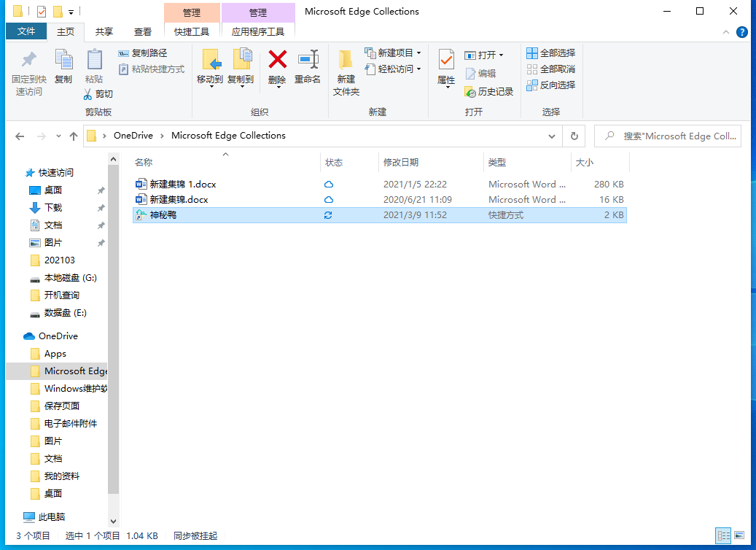Switch to the 查看 (View) ribbon tab
This screenshot has height=550, width=756.
coord(143,31)
